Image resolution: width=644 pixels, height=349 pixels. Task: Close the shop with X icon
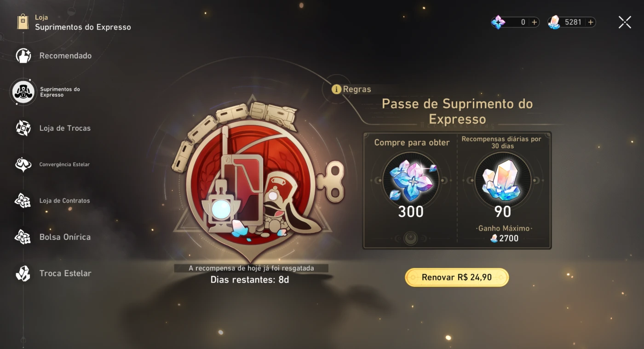coord(625,22)
